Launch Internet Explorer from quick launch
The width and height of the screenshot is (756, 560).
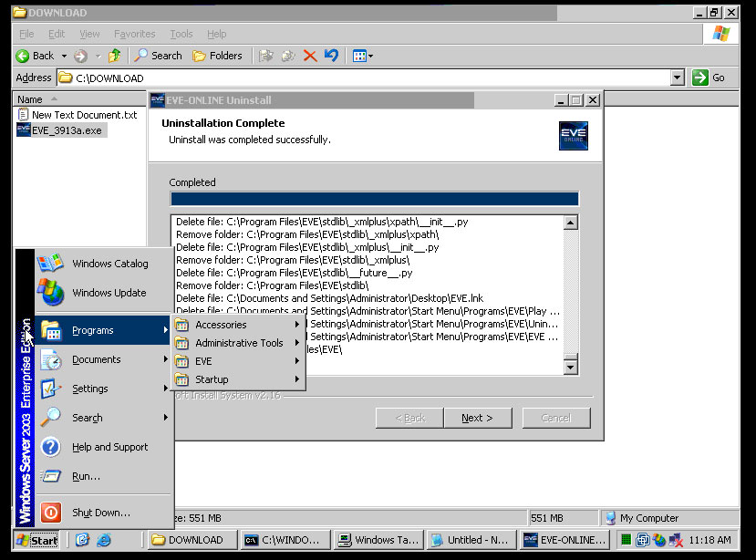click(x=104, y=540)
